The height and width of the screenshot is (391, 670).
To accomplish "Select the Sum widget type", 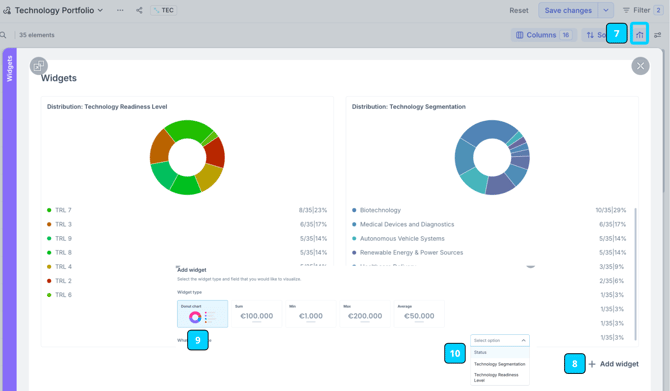I will point(256,314).
